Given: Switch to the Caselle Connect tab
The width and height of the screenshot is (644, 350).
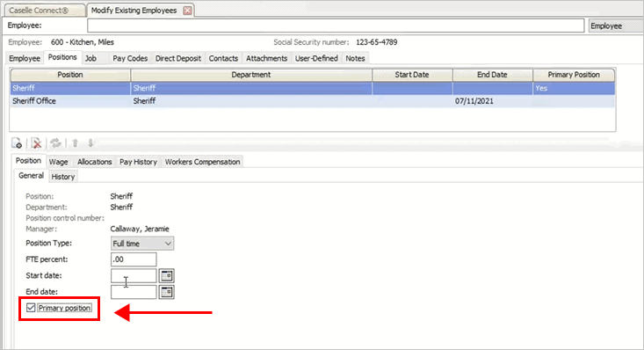Looking at the screenshot, I should coord(44,11).
